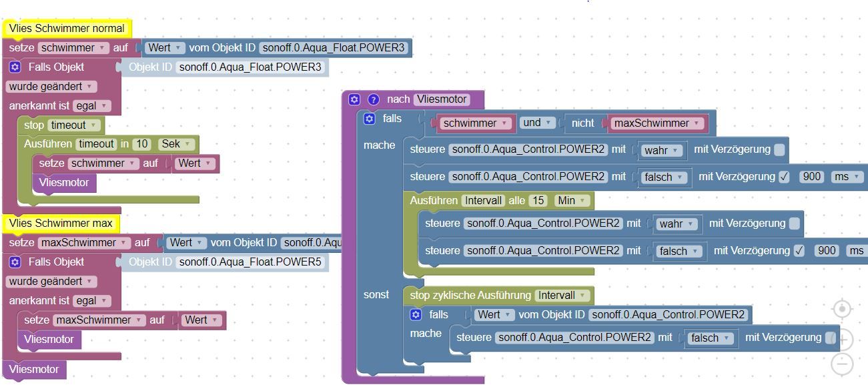Viewport: 868px width, 389px height.
Task: Click Vliesmotor call under setze maxSchwimmer
Action: click(x=49, y=340)
